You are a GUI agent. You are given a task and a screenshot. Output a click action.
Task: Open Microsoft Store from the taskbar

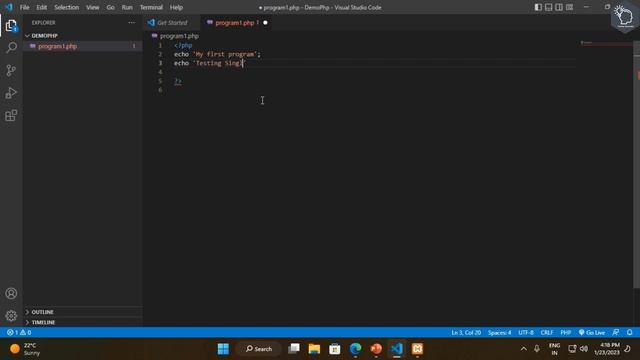click(x=335, y=349)
